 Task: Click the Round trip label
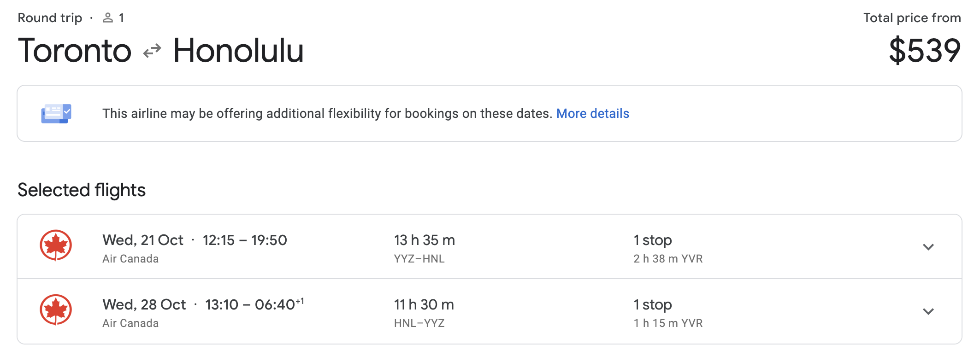pyautogui.click(x=50, y=18)
